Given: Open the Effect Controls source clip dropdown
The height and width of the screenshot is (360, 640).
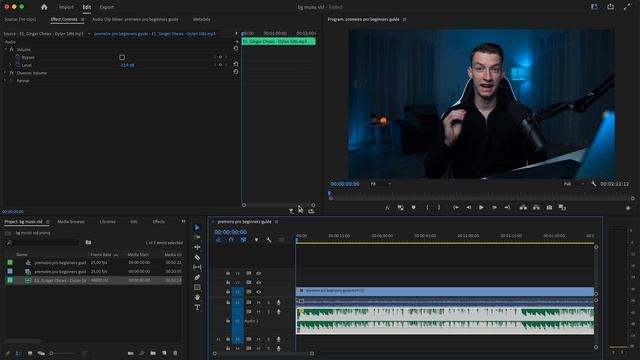Looking at the screenshot, I should tap(89, 33).
